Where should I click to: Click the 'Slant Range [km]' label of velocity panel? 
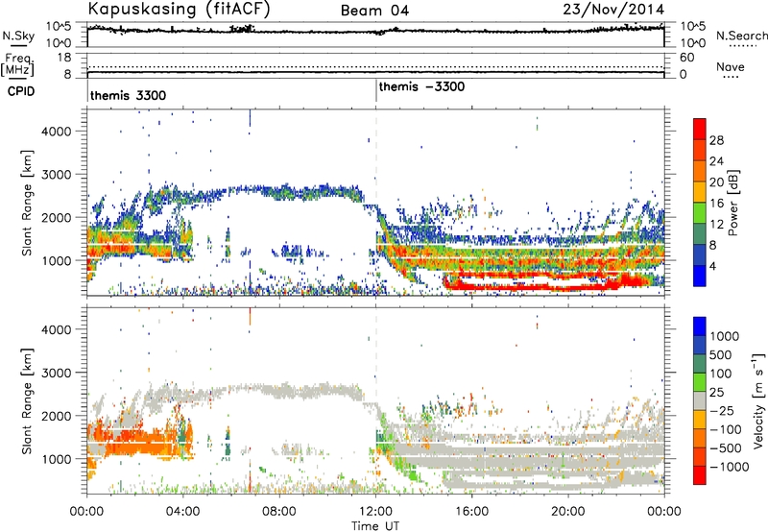coord(27,400)
